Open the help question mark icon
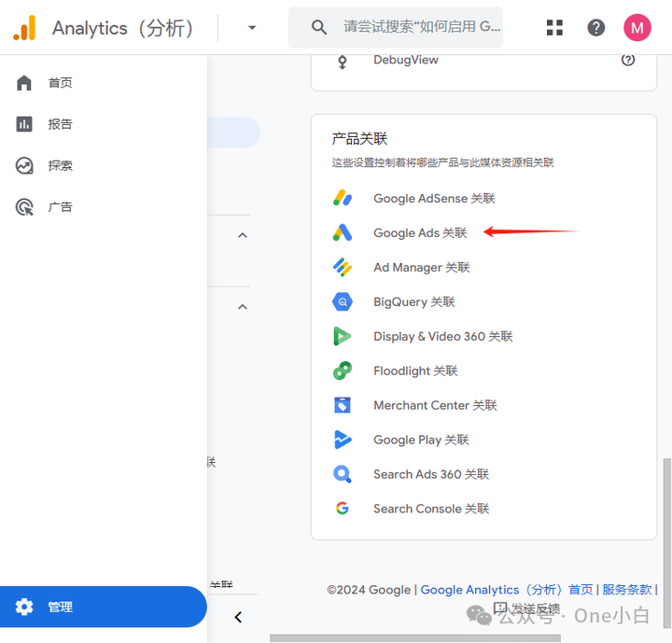The width and height of the screenshot is (672, 643). point(595,28)
